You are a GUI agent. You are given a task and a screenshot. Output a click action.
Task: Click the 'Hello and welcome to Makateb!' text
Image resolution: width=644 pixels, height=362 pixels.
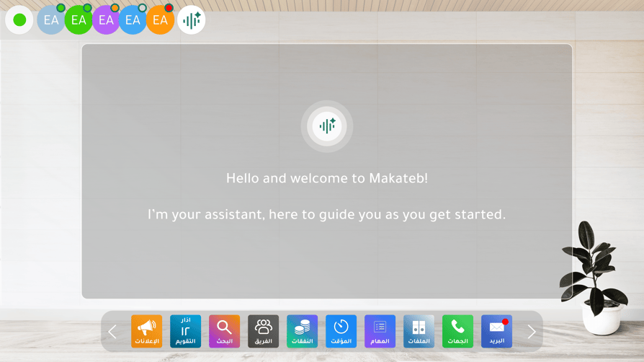click(327, 178)
